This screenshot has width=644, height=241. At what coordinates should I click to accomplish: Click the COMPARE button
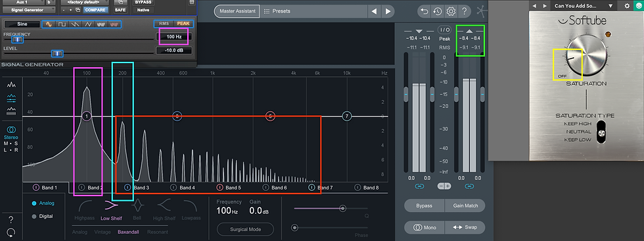(95, 9)
